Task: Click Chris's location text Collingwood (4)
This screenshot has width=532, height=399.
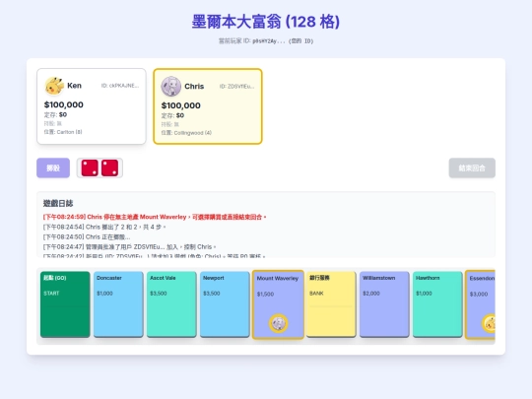Action: 186,133
